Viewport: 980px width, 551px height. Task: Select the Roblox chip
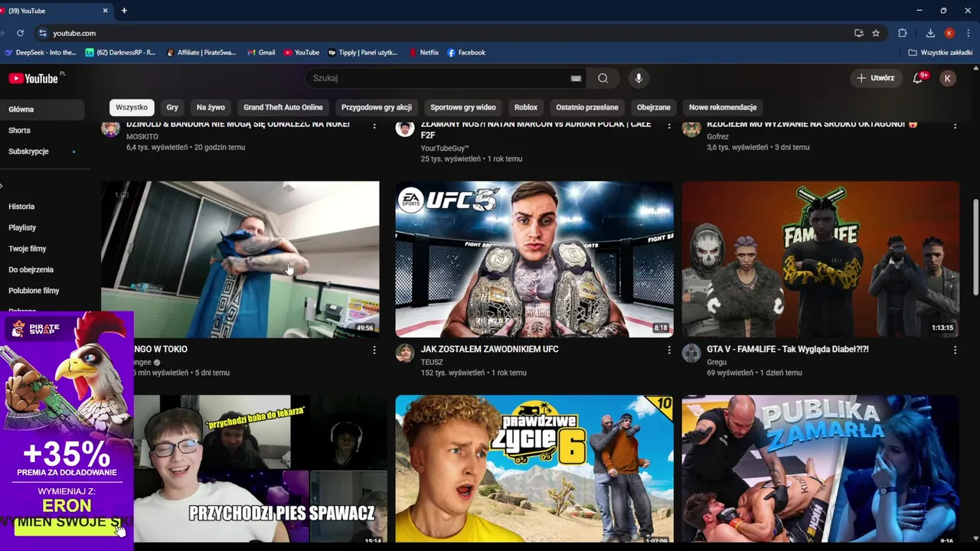point(526,107)
